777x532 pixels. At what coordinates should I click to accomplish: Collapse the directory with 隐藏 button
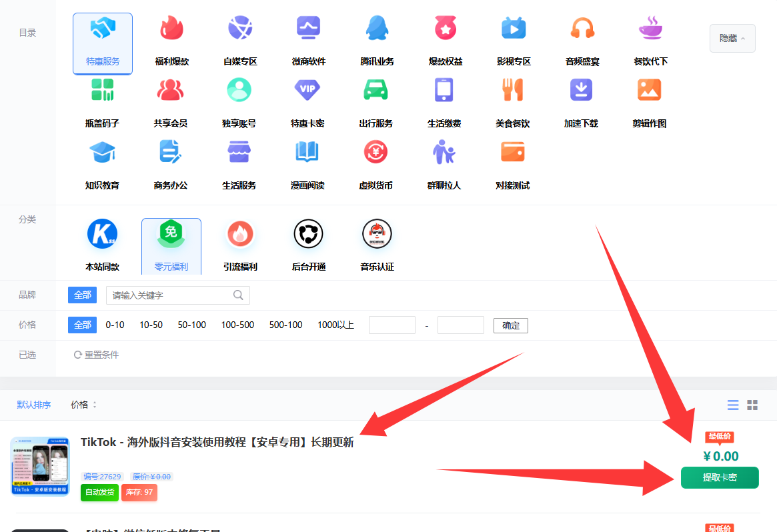point(732,39)
